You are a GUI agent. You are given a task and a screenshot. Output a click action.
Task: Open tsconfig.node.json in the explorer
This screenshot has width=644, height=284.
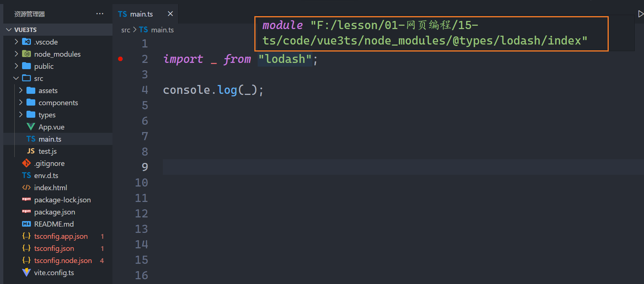(63, 260)
